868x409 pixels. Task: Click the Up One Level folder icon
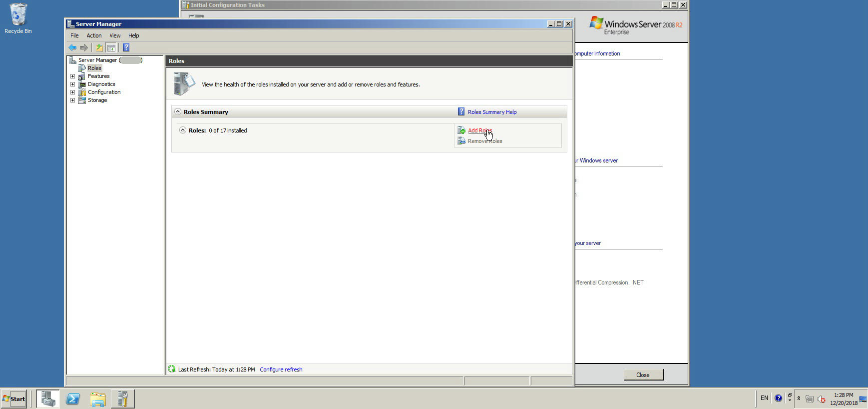pyautogui.click(x=99, y=47)
